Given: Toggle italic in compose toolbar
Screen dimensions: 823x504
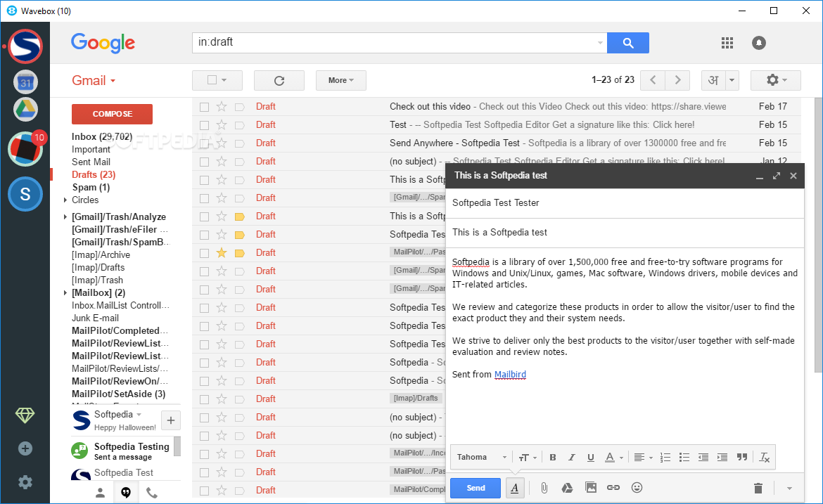Looking at the screenshot, I should pyautogui.click(x=572, y=458).
